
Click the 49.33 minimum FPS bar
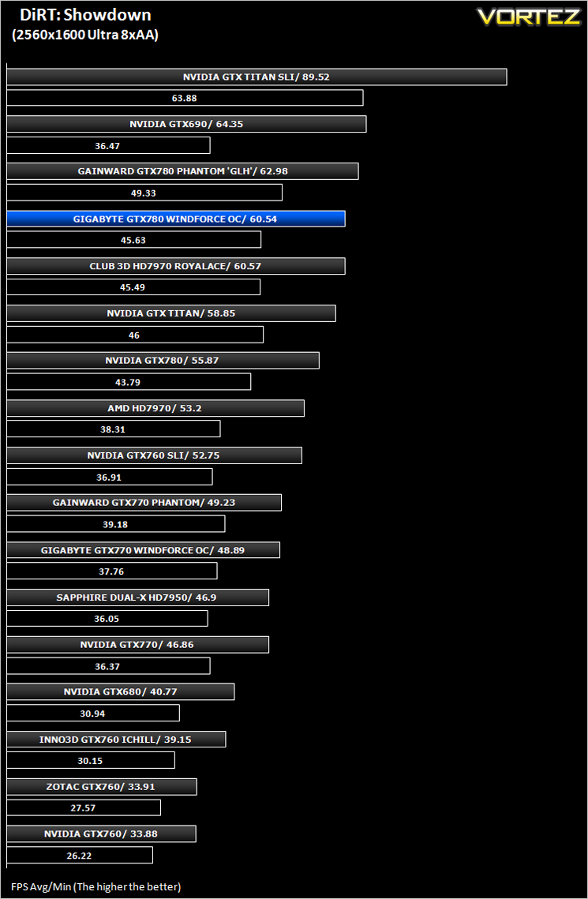click(144, 193)
